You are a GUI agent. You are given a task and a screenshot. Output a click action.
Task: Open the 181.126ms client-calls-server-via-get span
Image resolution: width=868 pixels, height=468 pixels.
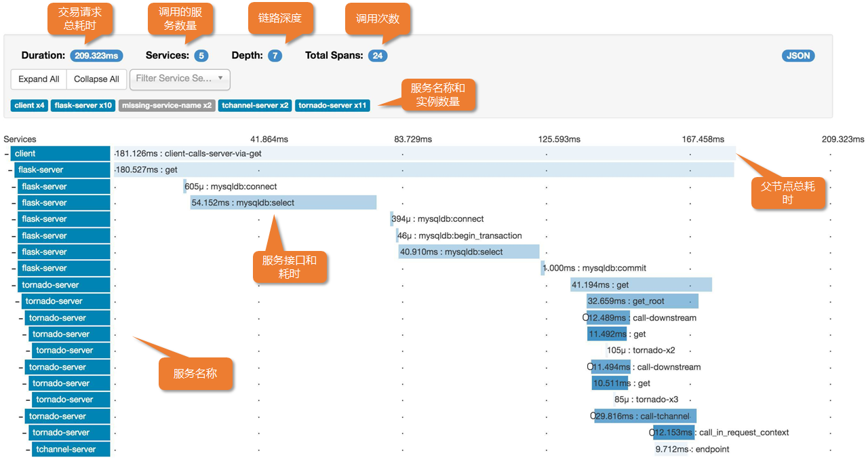click(424, 154)
